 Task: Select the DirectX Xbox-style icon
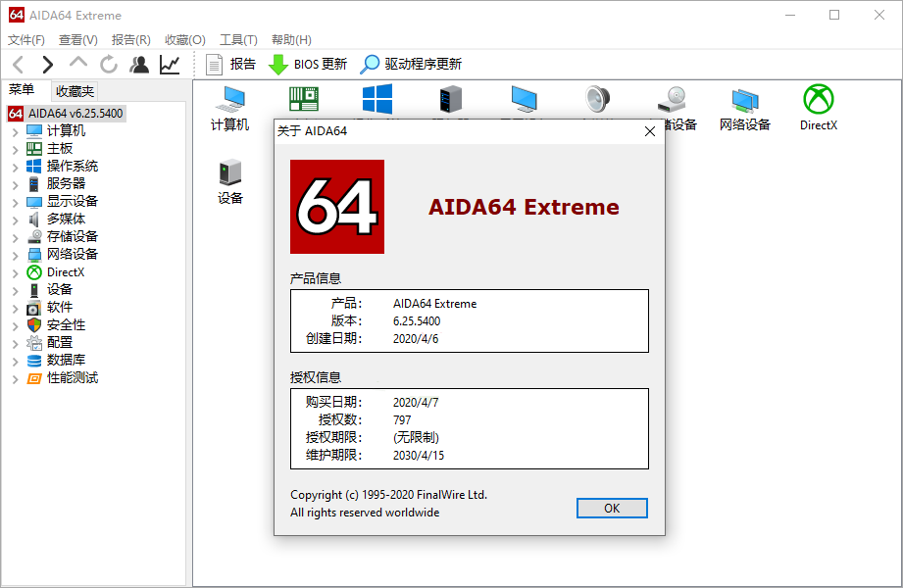coord(817,98)
